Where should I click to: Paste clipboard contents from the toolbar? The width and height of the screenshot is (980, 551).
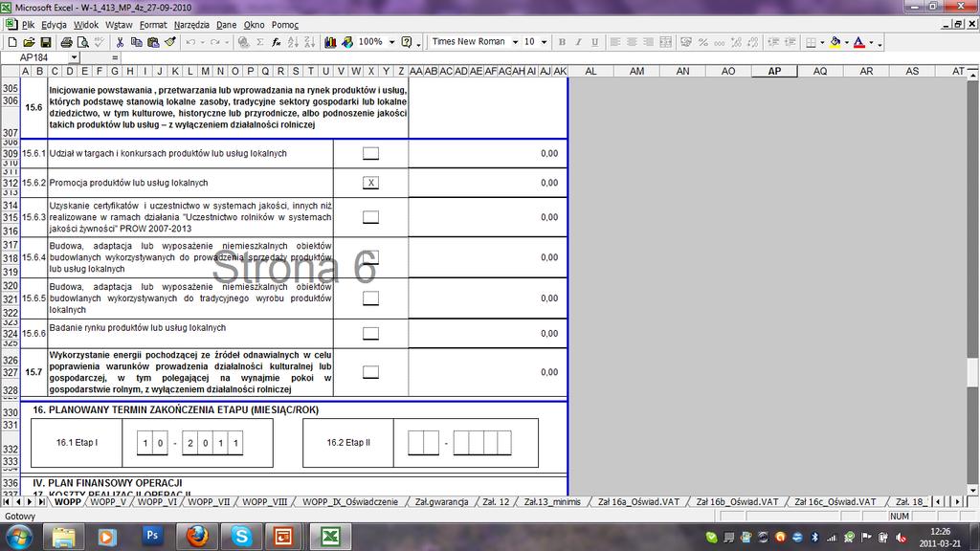(153, 42)
